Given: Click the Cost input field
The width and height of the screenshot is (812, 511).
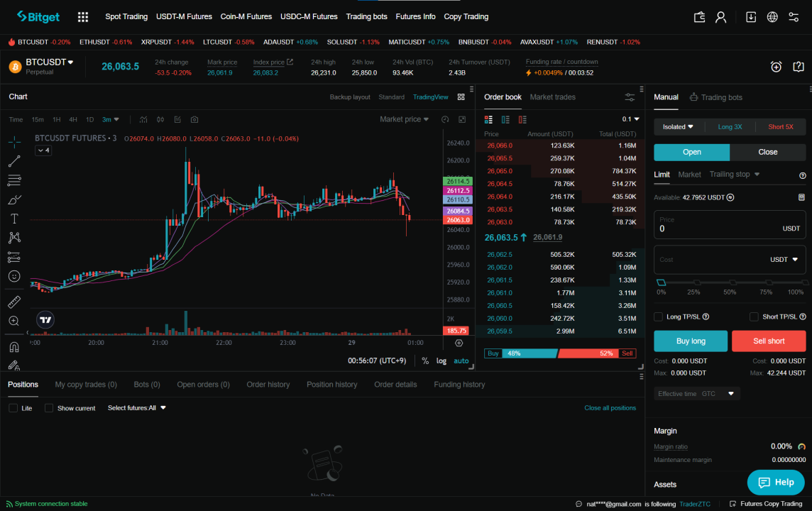Looking at the screenshot, I should [730, 259].
